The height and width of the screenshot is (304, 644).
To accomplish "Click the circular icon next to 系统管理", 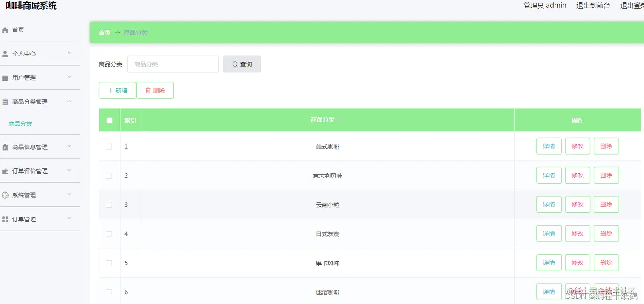I will click(5, 195).
